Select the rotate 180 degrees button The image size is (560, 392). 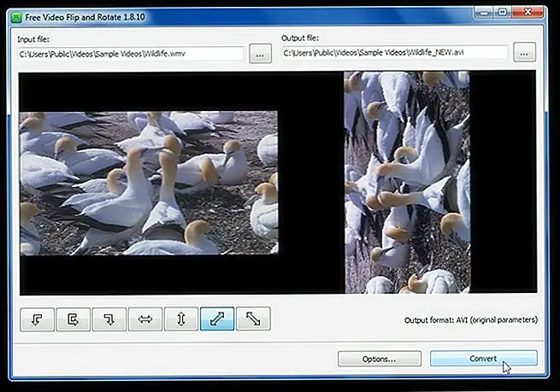point(73,320)
